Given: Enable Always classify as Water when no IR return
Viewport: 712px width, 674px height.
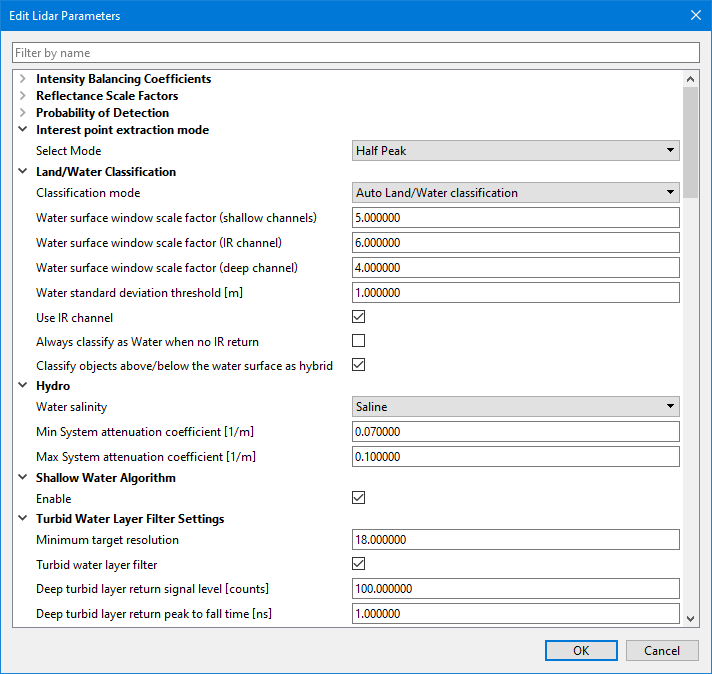Looking at the screenshot, I should (359, 342).
